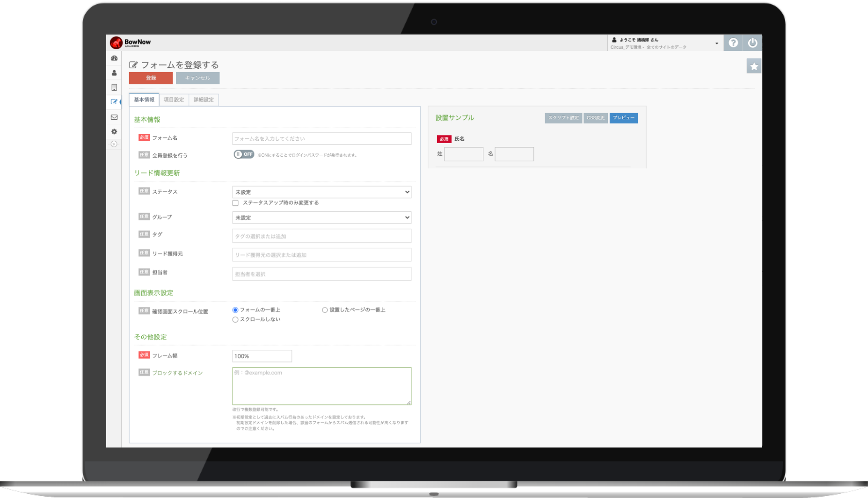Screen dimensions: 868x498
Task: Open the ステータス dropdown
Action: [321, 192]
